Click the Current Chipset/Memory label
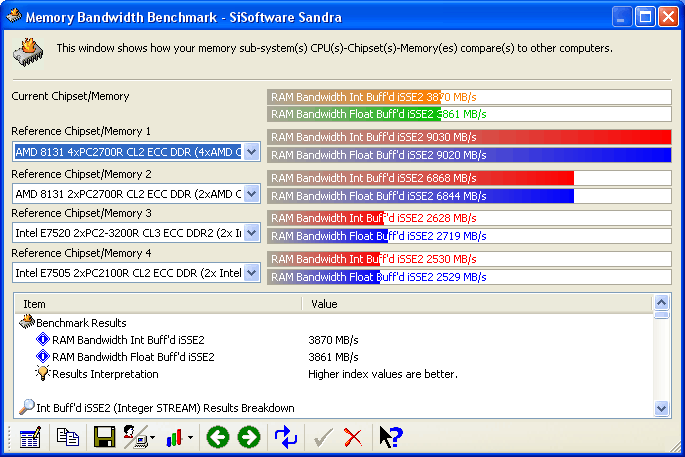Image resolution: width=685 pixels, height=457 pixels. click(x=70, y=96)
